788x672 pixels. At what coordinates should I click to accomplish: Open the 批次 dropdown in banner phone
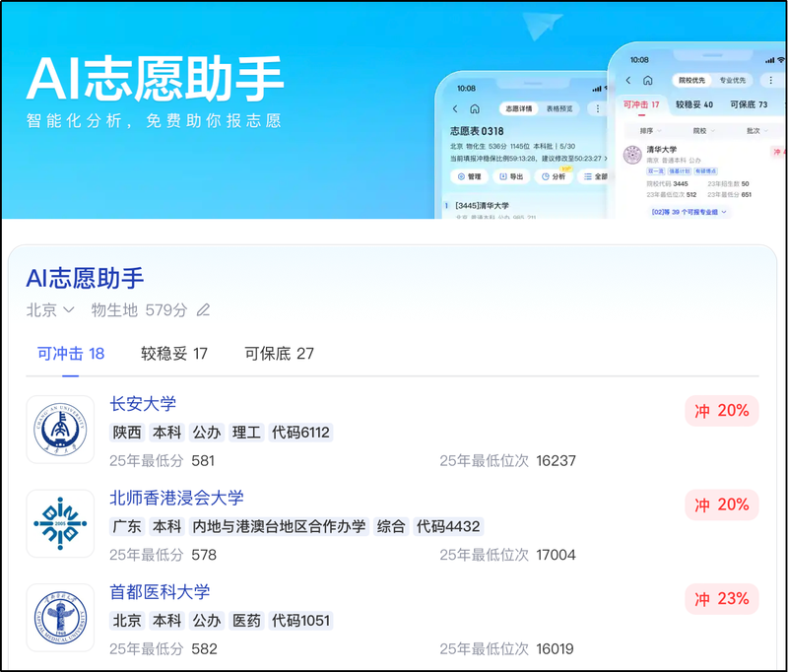click(x=756, y=131)
